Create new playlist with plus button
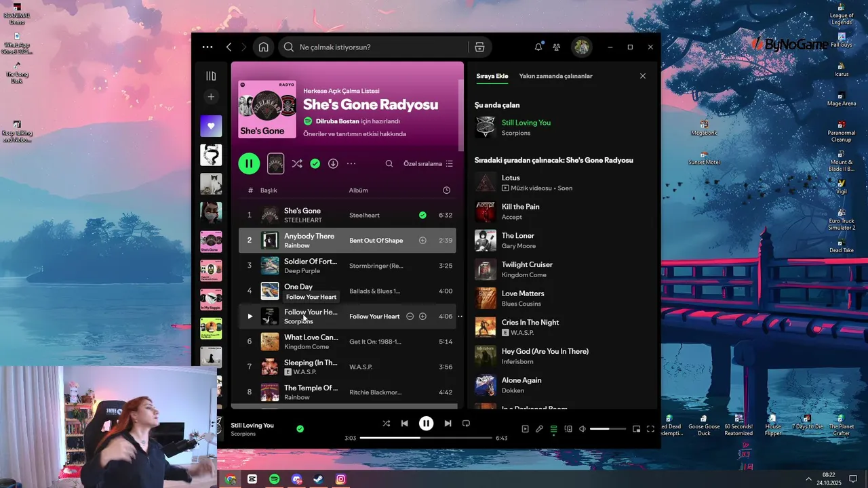Screen dimensions: 868x488 coord(211,97)
